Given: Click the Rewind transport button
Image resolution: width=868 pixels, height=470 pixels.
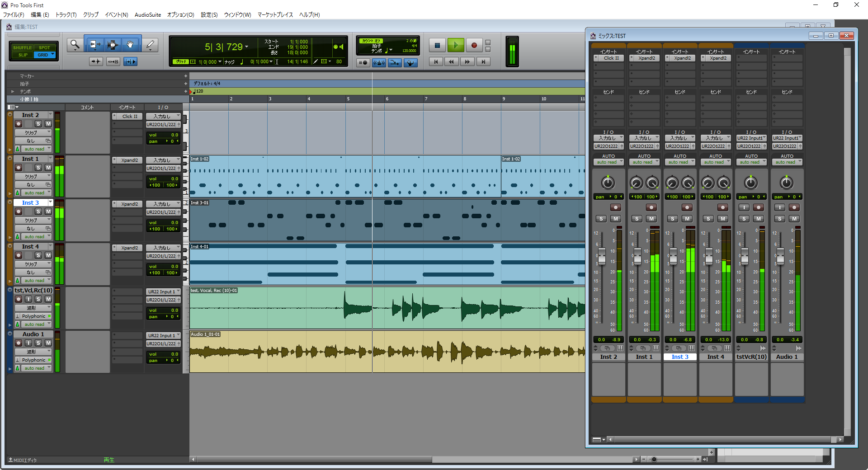Looking at the screenshot, I should point(451,62).
